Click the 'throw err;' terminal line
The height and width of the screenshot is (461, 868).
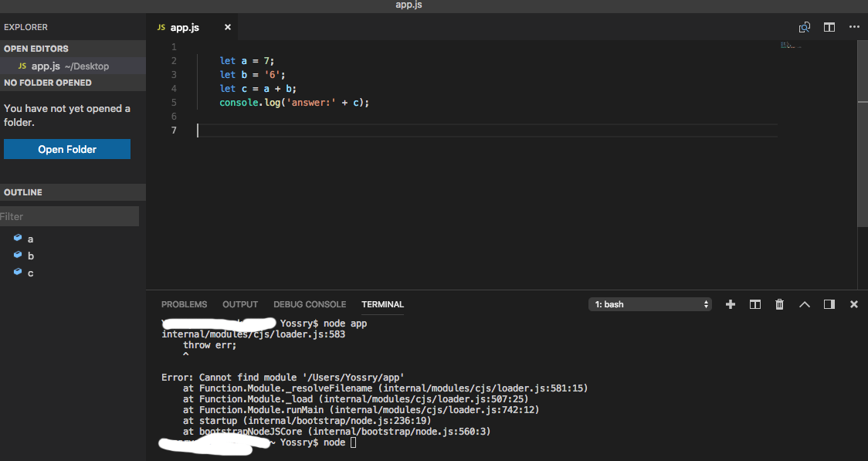click(210, 344)
